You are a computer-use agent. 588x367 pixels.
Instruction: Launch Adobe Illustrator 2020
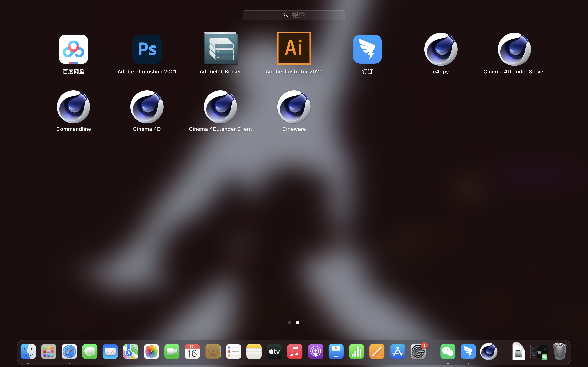294,49
